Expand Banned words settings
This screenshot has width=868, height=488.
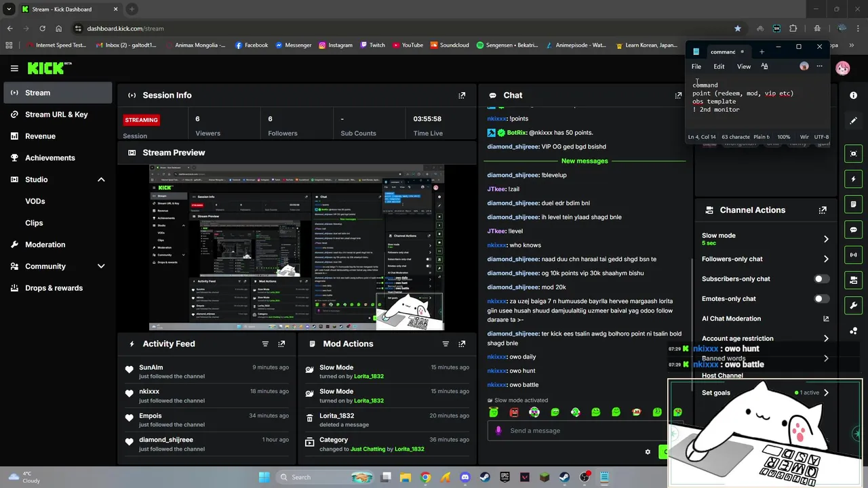(x=826, y=358)
